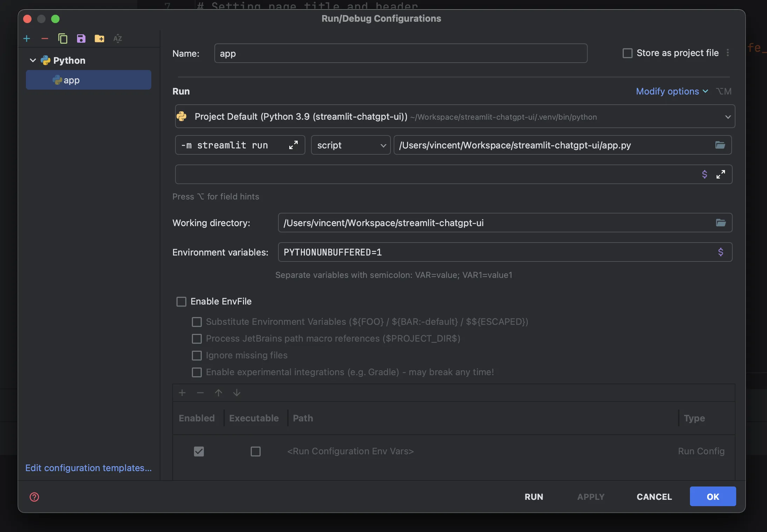This screenshot has width=767, height=532.
Task: Add a new run configuration
Action: coord(27,38)
